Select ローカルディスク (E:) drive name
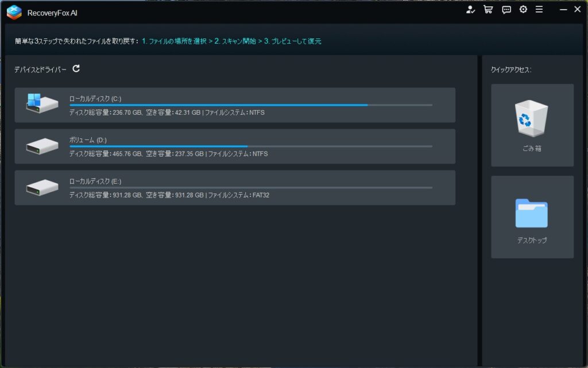 pyautogui.click(x=95, y=181)
